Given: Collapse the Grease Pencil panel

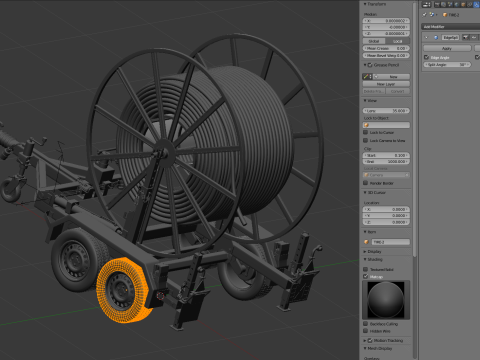Looking at the screenshot, I should (365, 65).
